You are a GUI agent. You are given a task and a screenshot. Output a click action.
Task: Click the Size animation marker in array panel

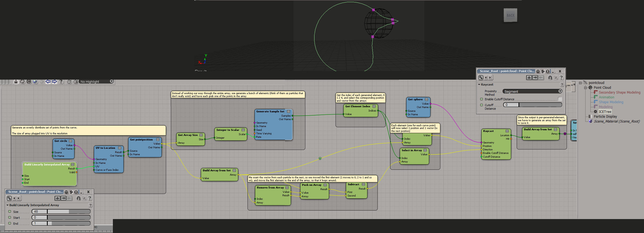coord(10,212)
